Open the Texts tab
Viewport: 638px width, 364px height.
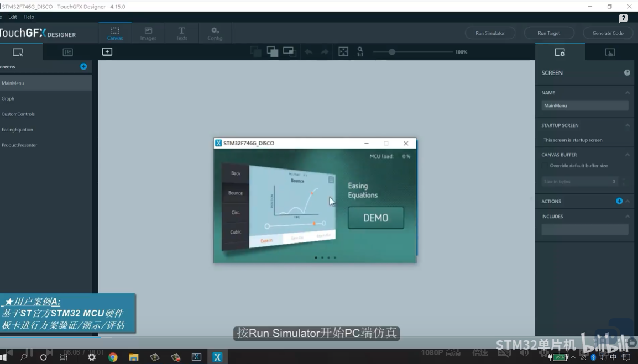pos(181,33)
